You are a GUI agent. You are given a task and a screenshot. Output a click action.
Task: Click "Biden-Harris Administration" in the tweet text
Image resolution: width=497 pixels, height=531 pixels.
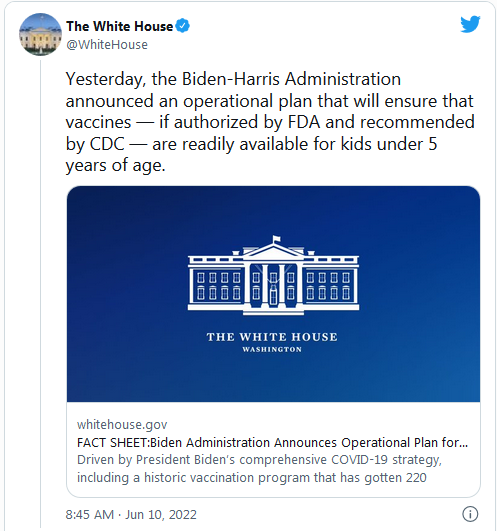point(291,79)
